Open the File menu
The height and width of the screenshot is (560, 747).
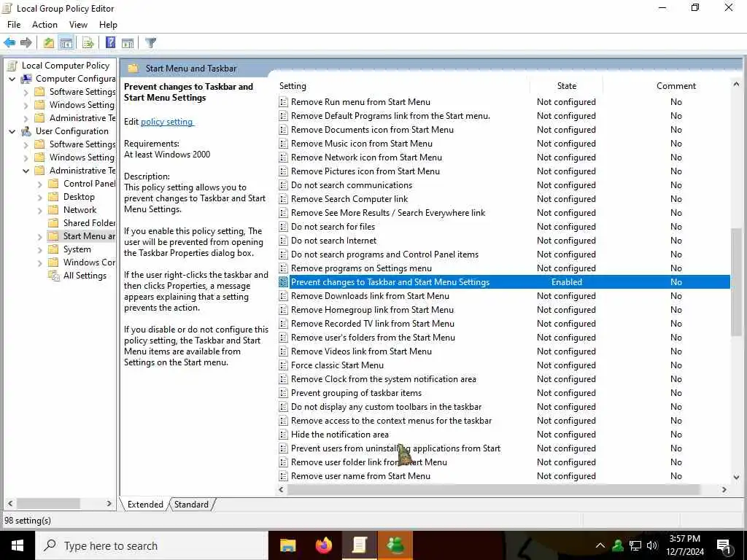click(x=14, y=25)
